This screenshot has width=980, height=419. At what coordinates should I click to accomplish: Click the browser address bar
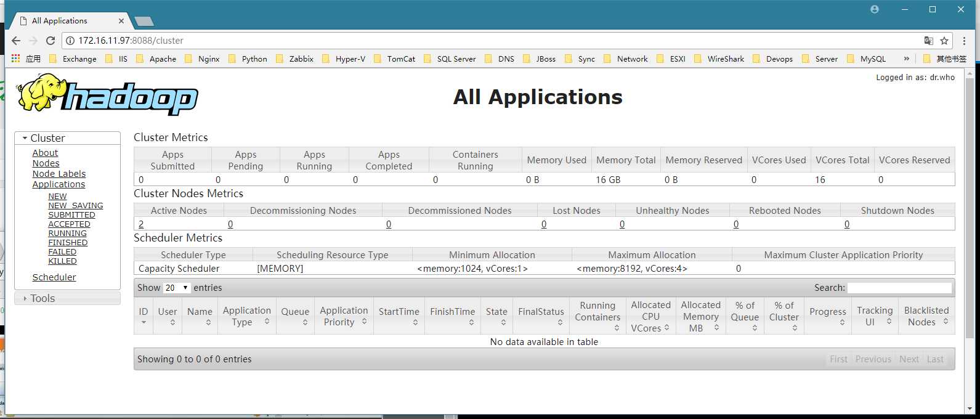point(493,41)
